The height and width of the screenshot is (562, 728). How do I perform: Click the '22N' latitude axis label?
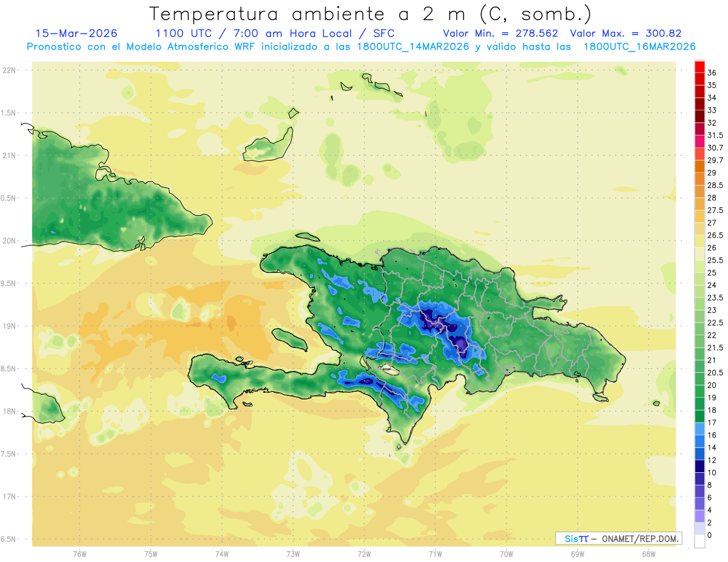tap(9, 70)
